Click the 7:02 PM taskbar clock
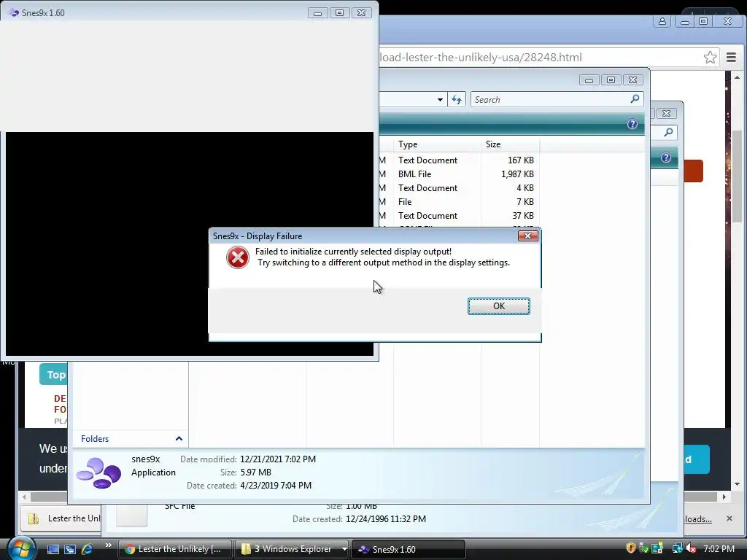 (719, 548)
